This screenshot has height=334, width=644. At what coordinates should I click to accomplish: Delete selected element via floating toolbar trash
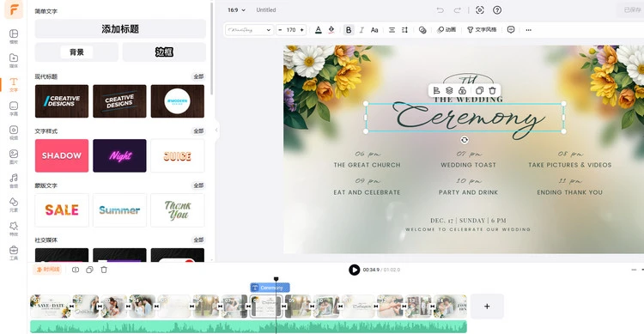click(493, 90)
